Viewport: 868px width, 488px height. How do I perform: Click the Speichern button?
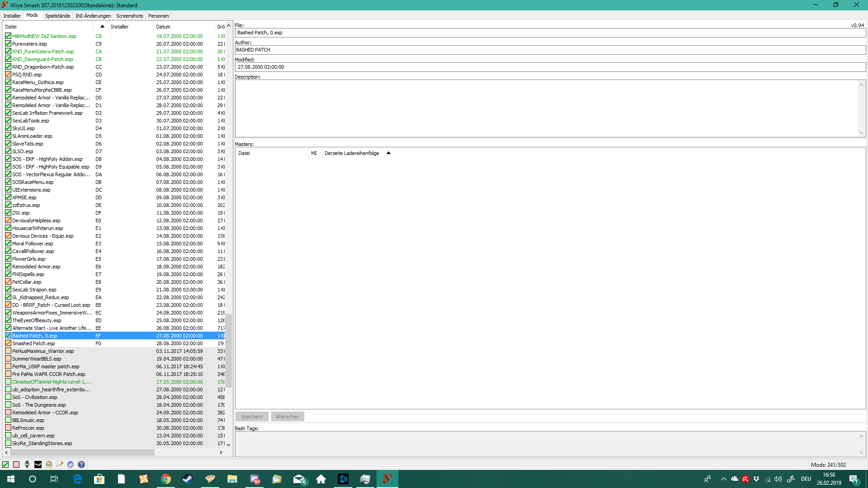(252, 417)
